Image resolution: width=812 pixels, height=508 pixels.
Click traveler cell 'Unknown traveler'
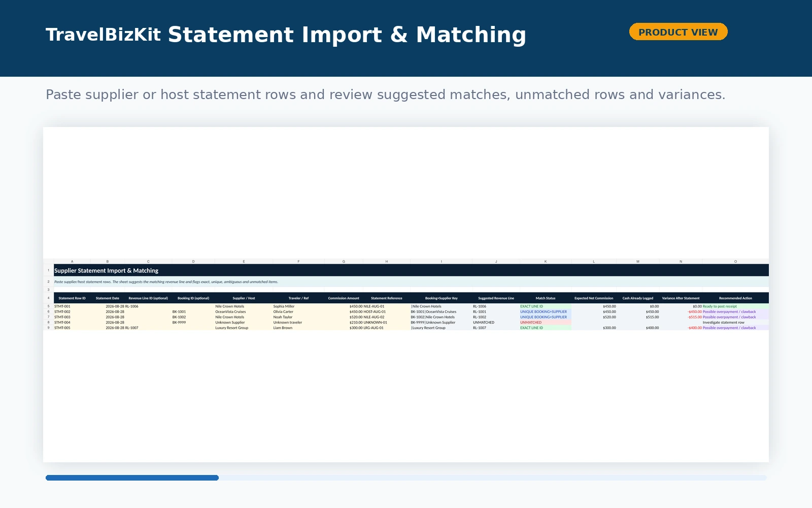298,323
